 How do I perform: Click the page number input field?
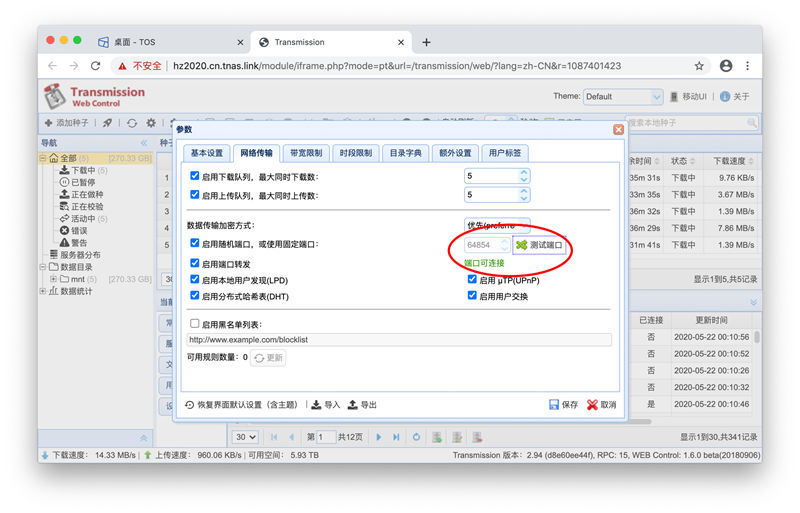(x=326, y=437)
